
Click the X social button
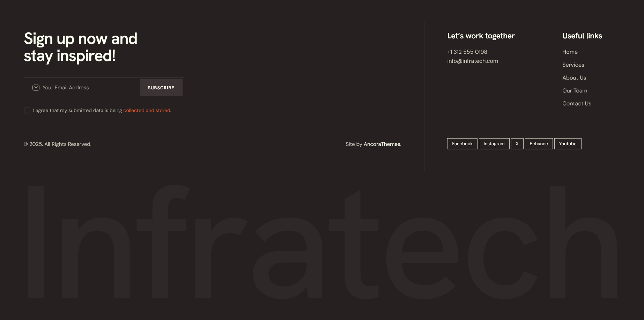coord(517,144)
